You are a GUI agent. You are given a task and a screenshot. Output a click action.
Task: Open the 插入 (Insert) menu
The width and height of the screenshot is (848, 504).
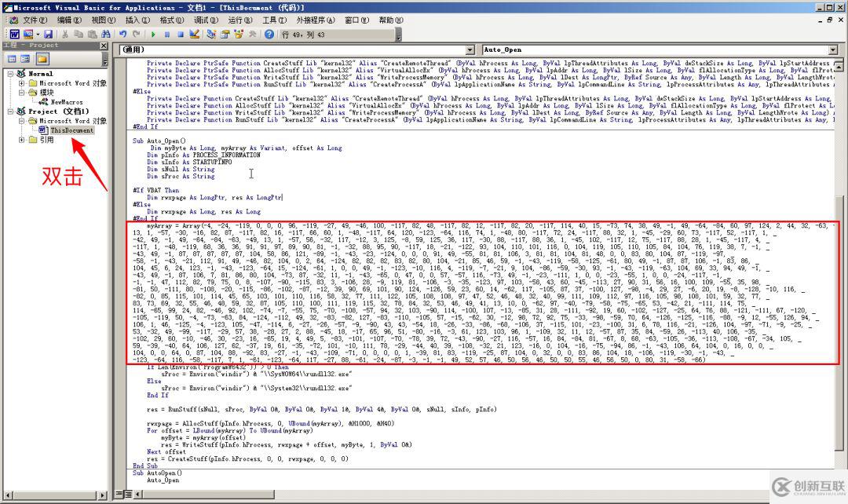pyautogui.click(x=137, y=20)
